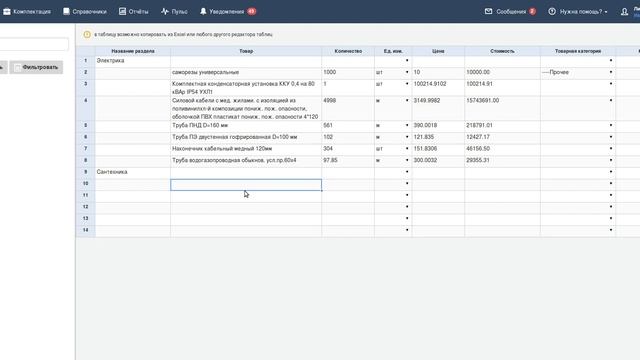
Task: Click the Уведомления bell icon
Action: [x=203, y=11]
